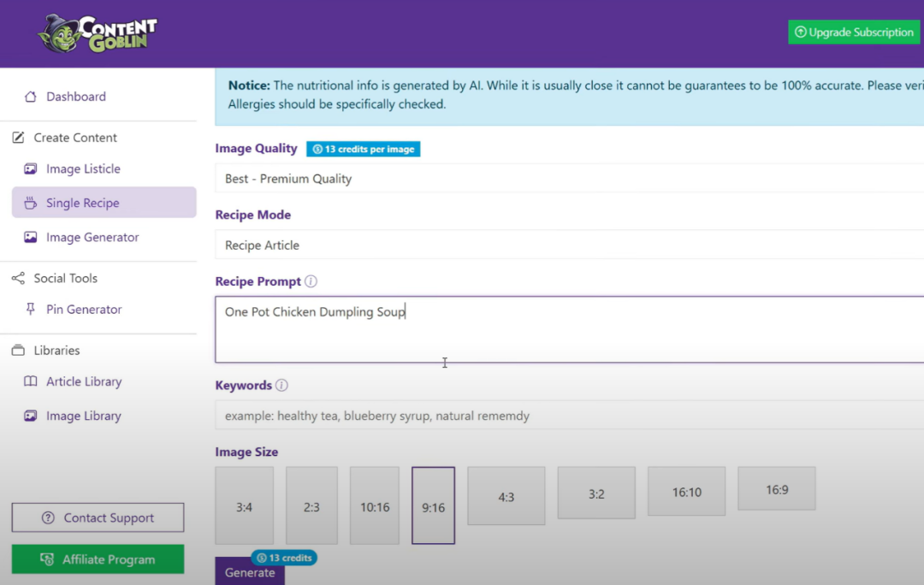Click the Keywords info icon
924x585 pixels.
[x=281, y=386]
